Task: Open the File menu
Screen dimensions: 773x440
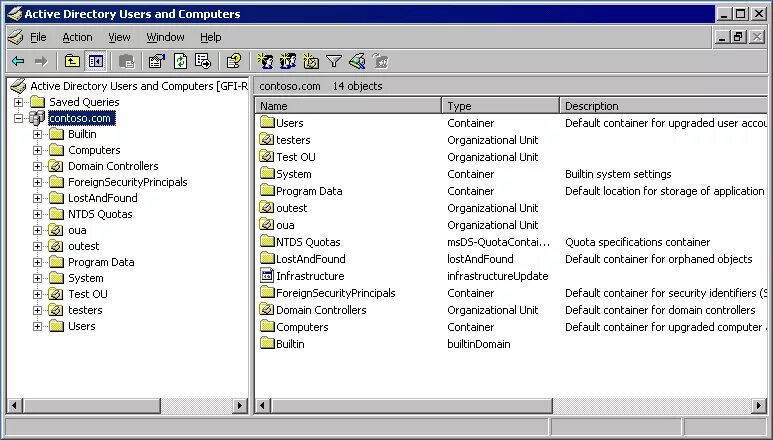Action: tap(38, 37)
